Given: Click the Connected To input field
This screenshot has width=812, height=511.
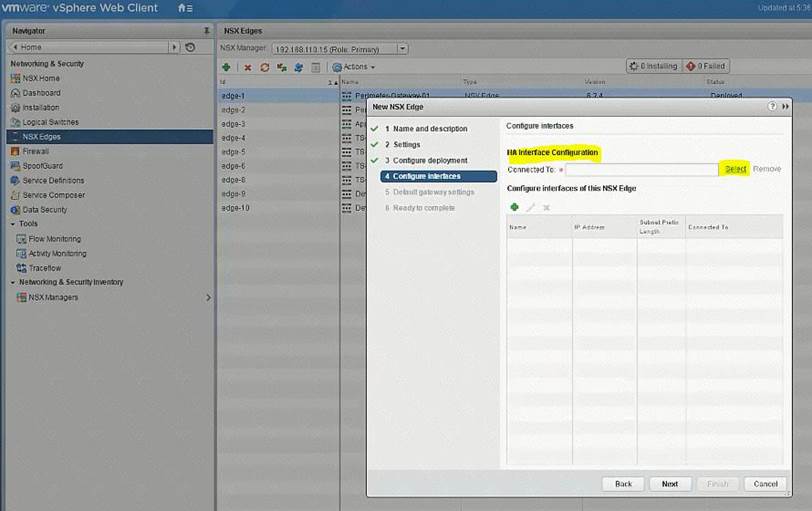Looking at the screenshot, I should tap(642, 170).
